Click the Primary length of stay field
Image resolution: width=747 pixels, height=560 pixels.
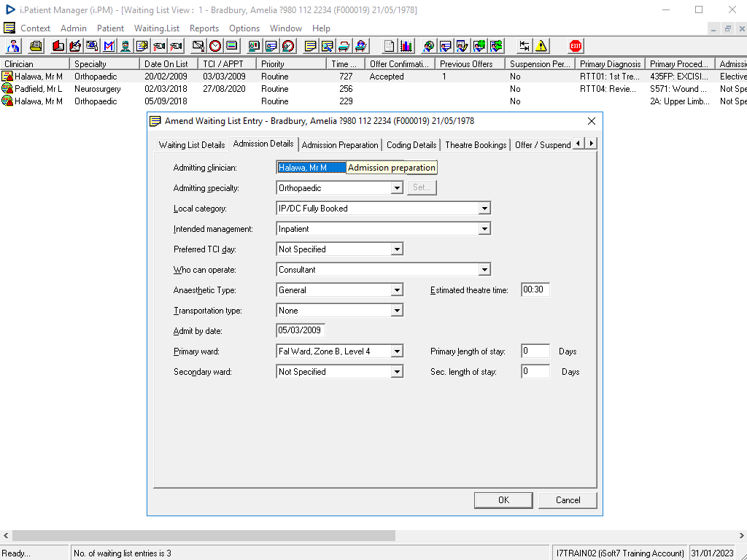(x=535, y=351)
